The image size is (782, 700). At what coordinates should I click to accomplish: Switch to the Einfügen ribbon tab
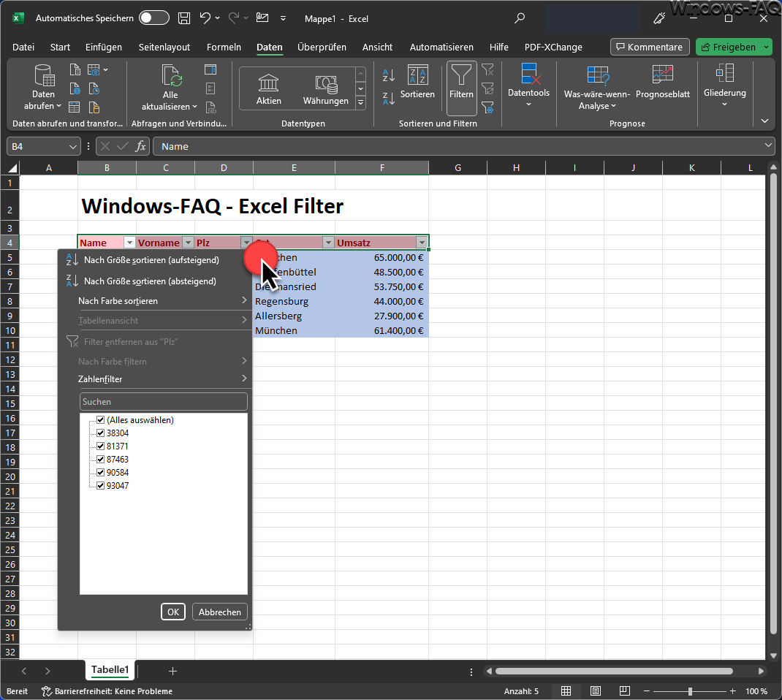point(104,47)
